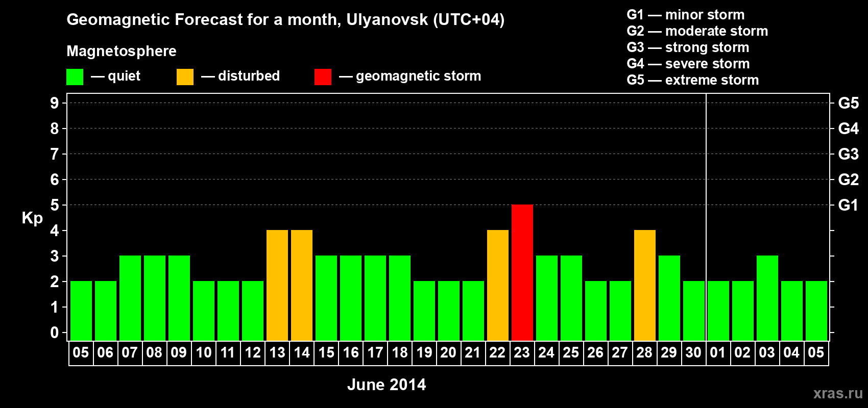Click the 'June 2014' month label
Screen dimensions: 868x408
point(387,385)
